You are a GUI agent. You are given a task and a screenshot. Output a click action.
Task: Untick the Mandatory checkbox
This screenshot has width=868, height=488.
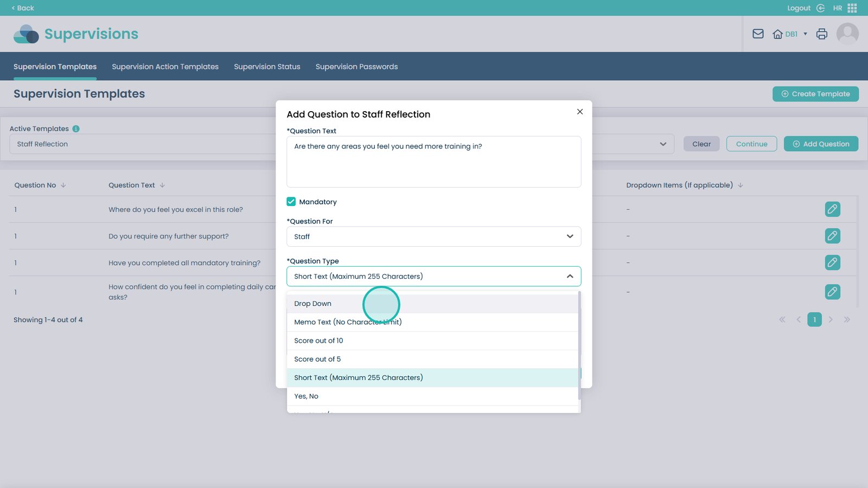[291, 202]
